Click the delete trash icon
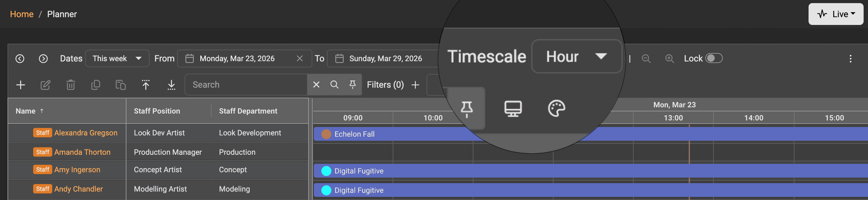This screenshot has width=868, height=200. click(x=70, y=85)
